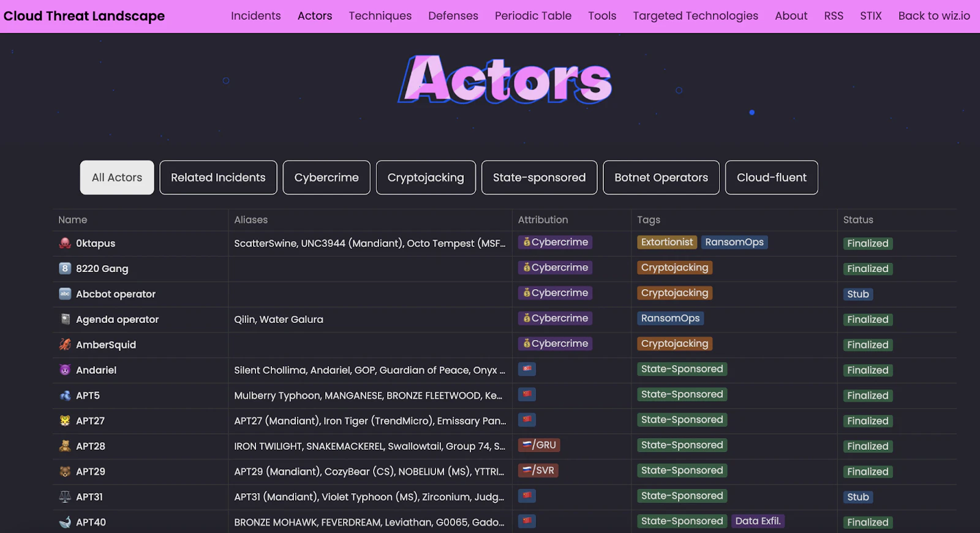Viewport: 980px width, 533px height.
Task: Open the Actors navigation item
Action: pos(315,16)
